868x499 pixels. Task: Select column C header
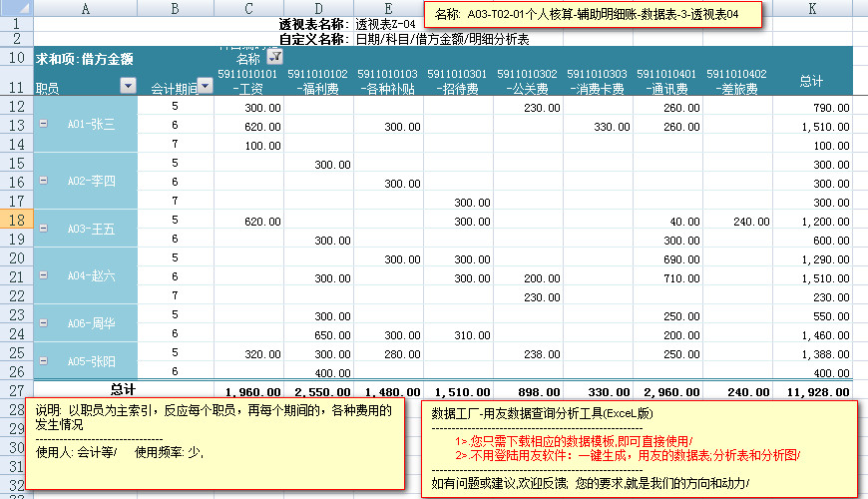pos(248,8)
